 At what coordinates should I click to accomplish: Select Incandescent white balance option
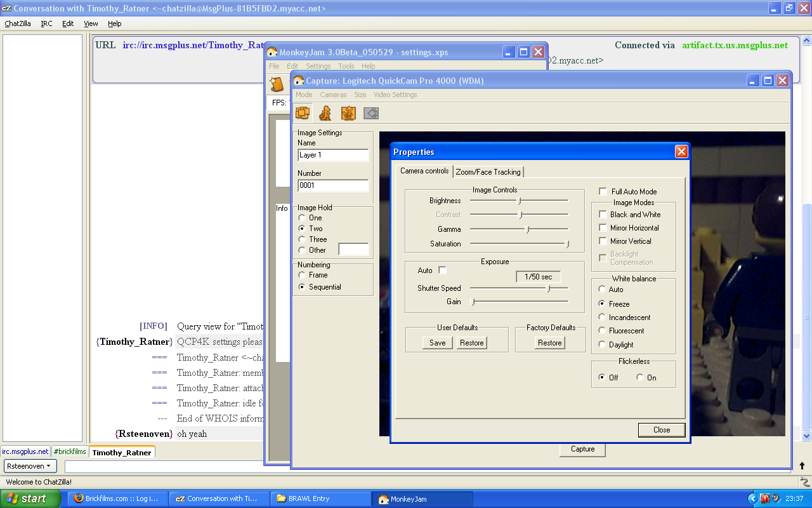point(602,317)
